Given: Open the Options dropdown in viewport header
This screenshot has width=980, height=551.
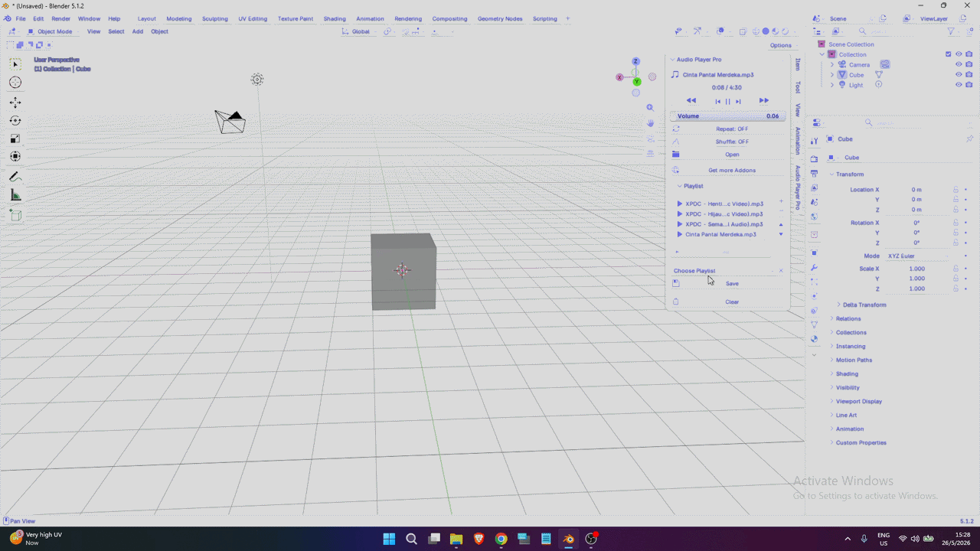Looking at the screenshot, I should click(781, 45).
